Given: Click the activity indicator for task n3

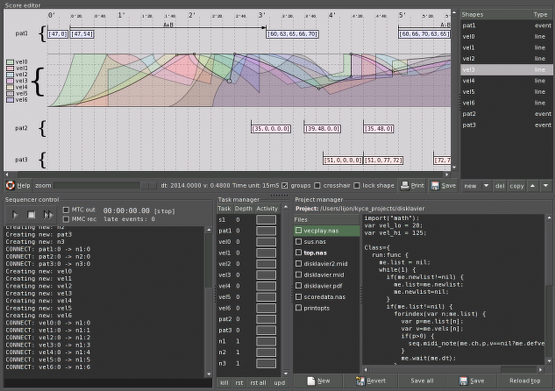Looking at the screenshot, I should (266, 363).
